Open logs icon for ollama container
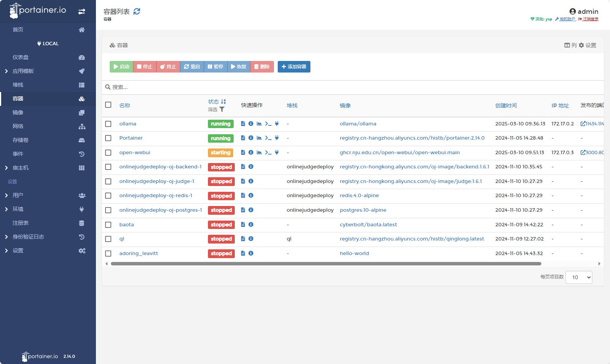This screenshot has height=364, width=610. pyautogui.click(x=243, y=124)
